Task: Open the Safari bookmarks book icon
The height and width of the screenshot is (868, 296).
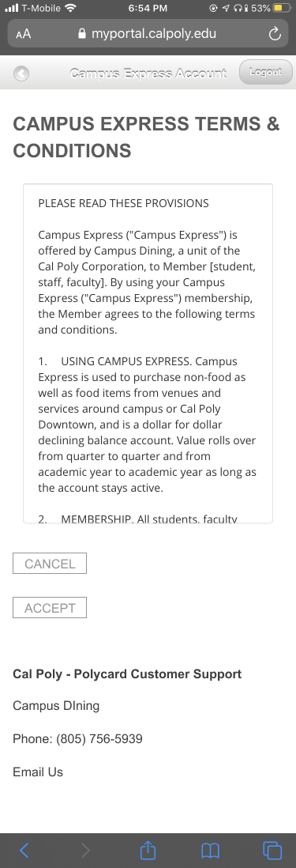Action: (x=211, y=851)
